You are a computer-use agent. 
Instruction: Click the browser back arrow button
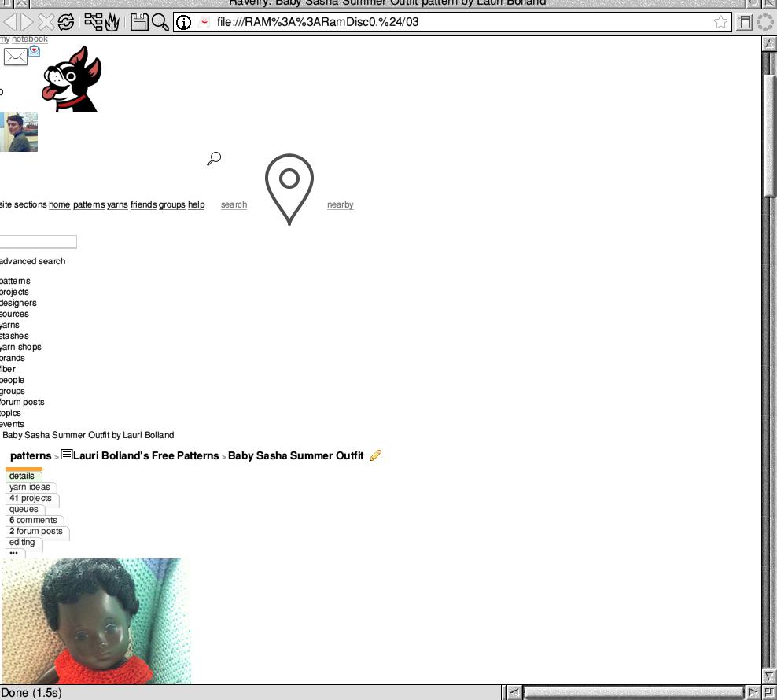point(10,22)
